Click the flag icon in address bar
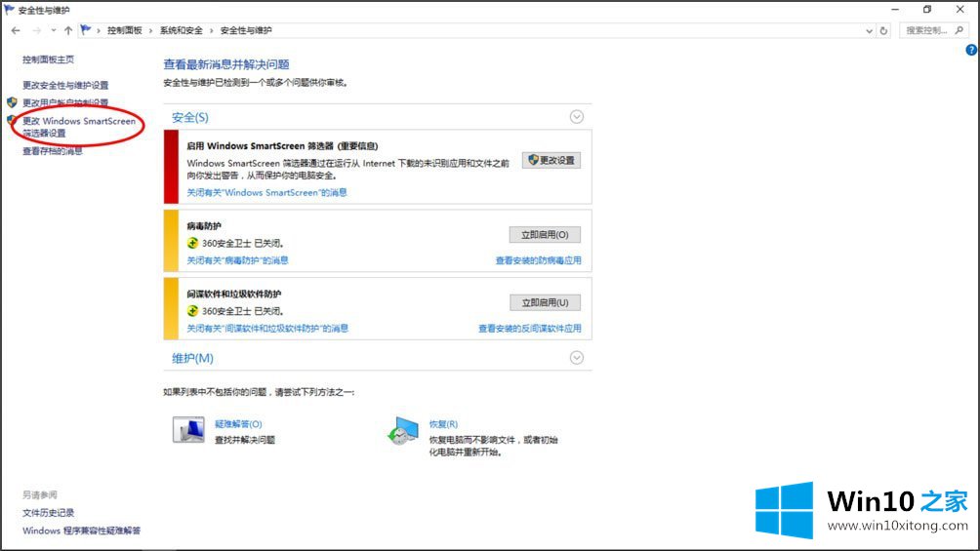Image resolution: width=980 pixels, height=551 pixels. tap(86, 29)
